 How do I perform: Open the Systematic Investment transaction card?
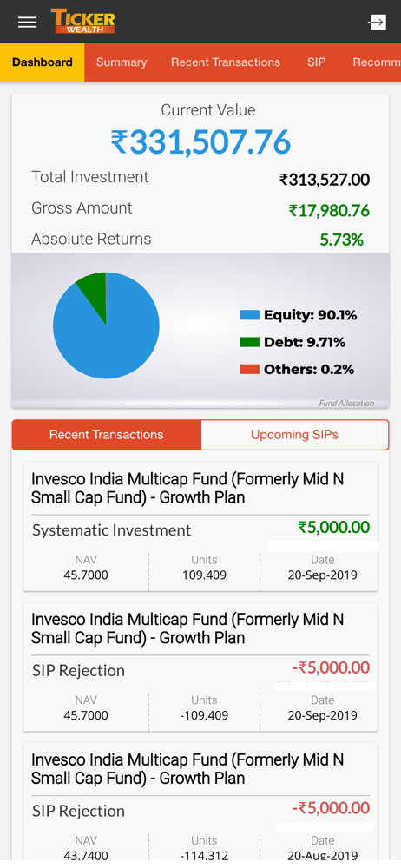pyautogui.click(x=200, y=527)
